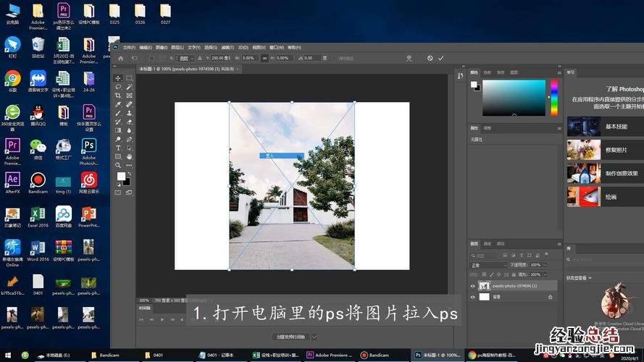The width and height of the screenshot is (644, 362).
Task: Cancel the transform with the circle-slash icon
Action: (x=430, y=58)
